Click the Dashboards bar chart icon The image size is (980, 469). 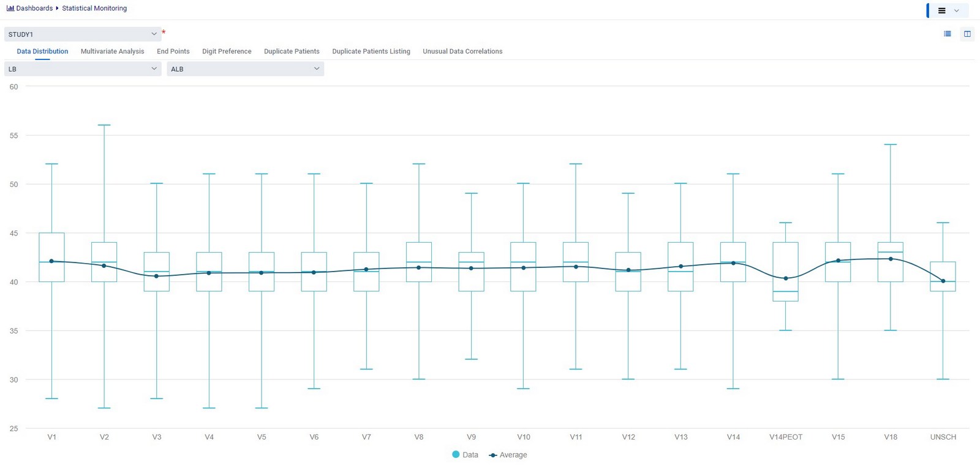pos(10,9)
